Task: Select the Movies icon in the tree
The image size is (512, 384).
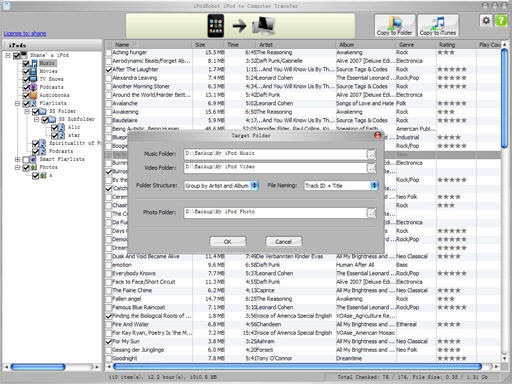Action: (x=34, y=71)
